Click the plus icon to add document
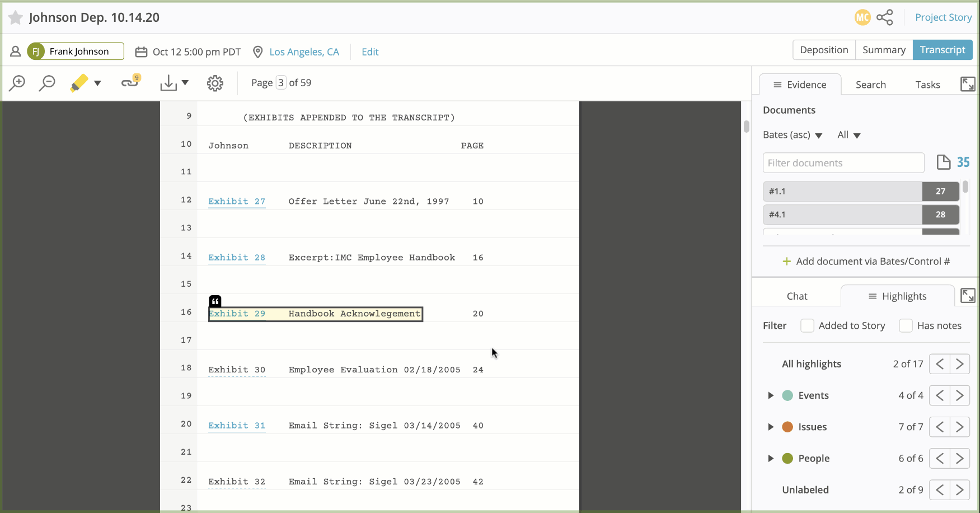The height and width of the screenshot is (513, 980). tap(786, 262)
